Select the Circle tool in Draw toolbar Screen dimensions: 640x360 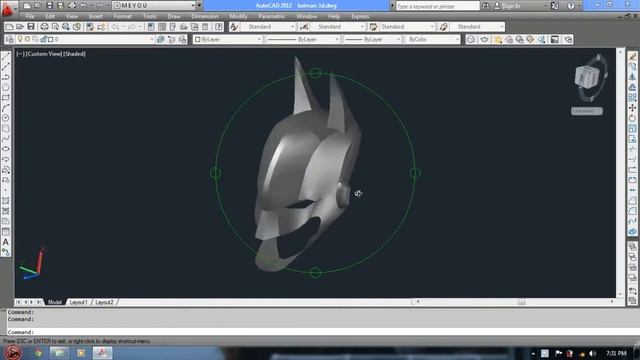coord(6,118)
